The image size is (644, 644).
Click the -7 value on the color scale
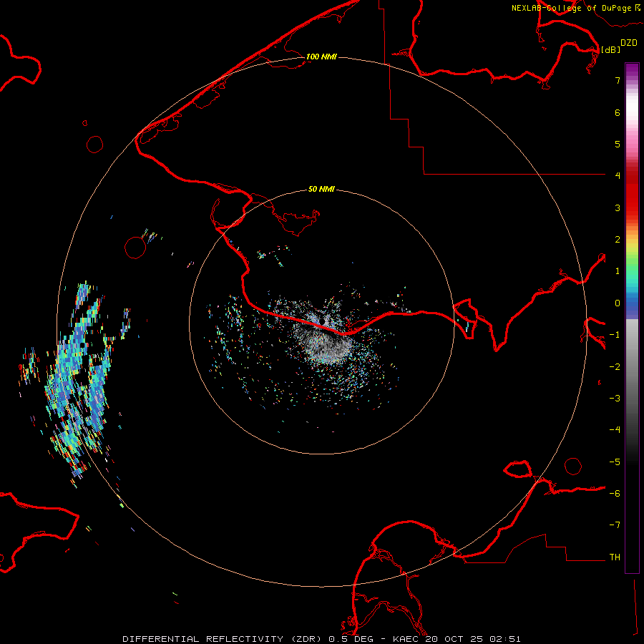tap(615, 525)
